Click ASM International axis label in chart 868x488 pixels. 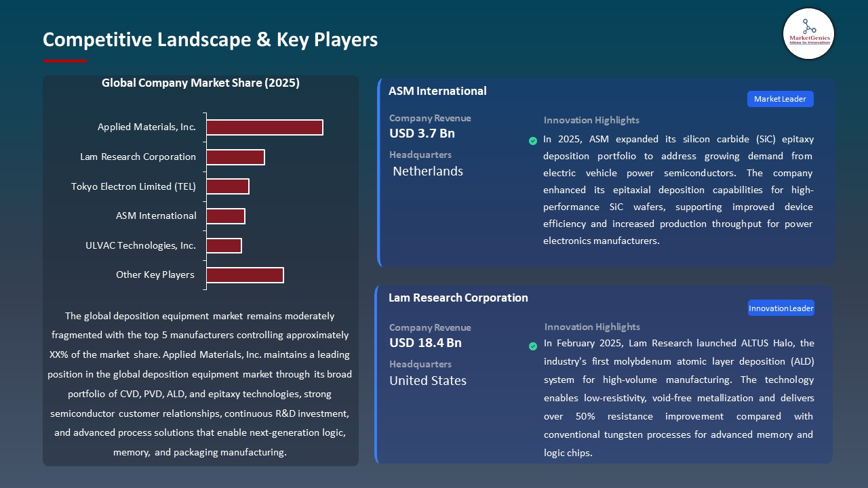pos(156,216)
